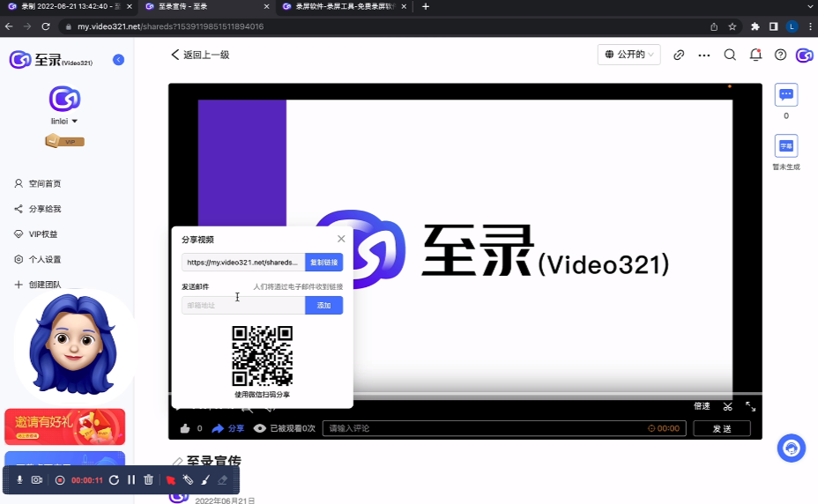Discard recording with trash icon

pyautogui.click(x=149, y=480)
